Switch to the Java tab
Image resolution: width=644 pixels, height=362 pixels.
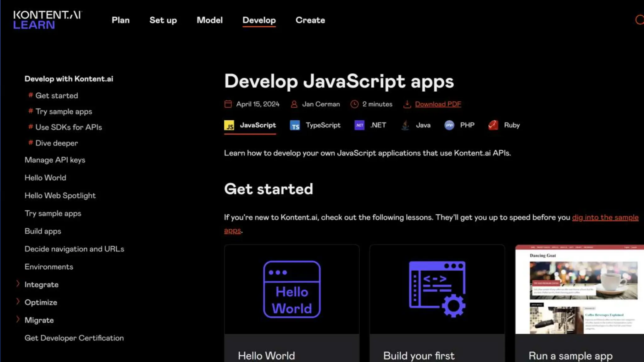(x=416, y=125)
